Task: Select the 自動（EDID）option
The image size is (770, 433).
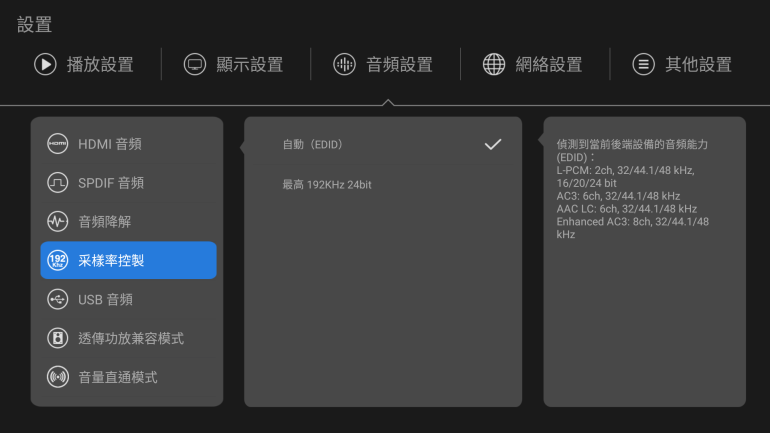Action: click(x=383, y=144)
